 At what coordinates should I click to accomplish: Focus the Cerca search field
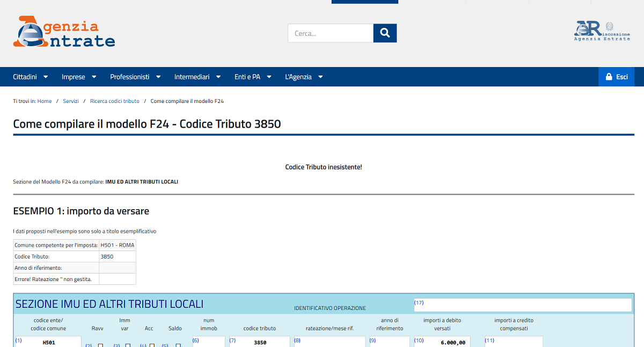point(331,33)
